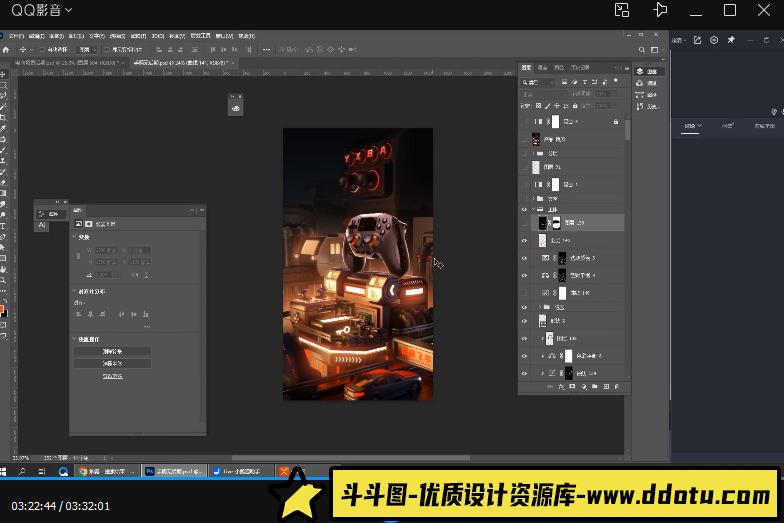This screenshot has height=523, width=784.
Task: Open the 文件(F) menu
Action: tap(16, 36)
